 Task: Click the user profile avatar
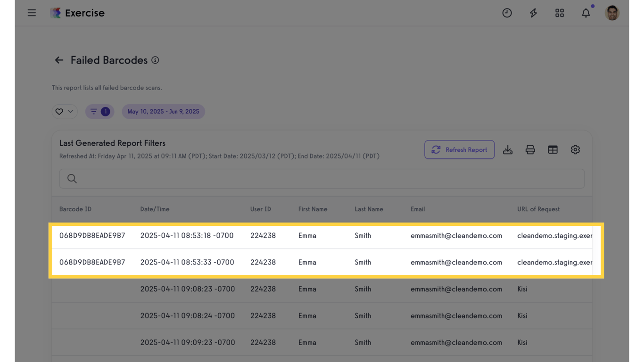point(612,13)
